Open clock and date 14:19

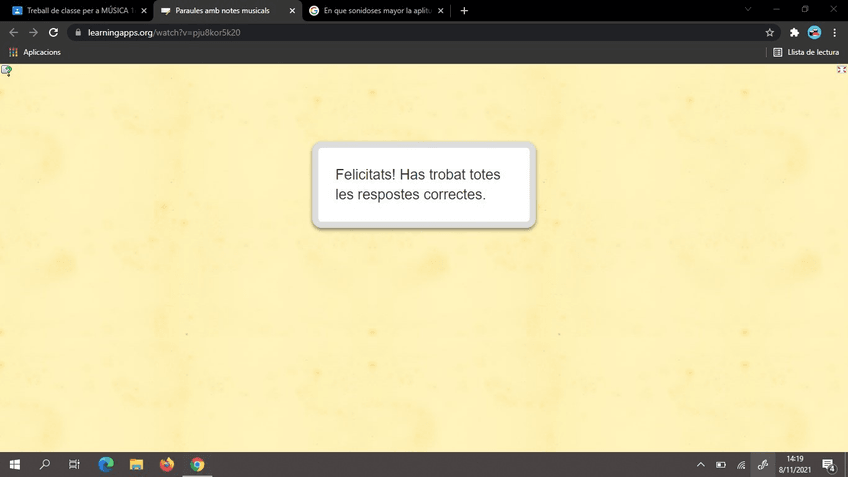[794, 465]
